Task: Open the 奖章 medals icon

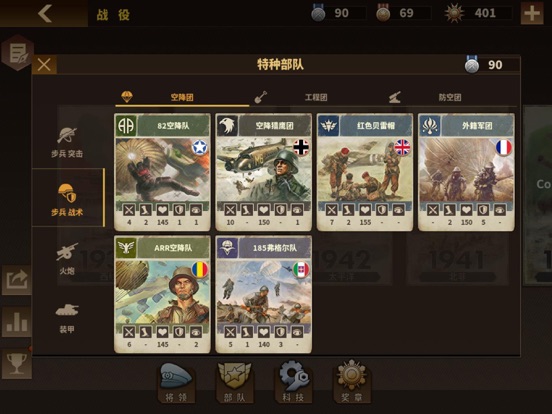Action: click(352, 382)
